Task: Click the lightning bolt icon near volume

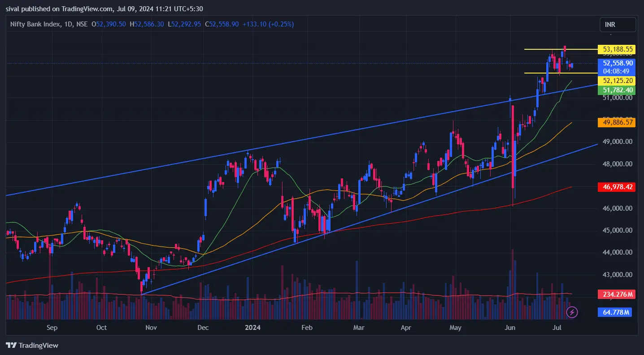Action: tap(572, 312)
